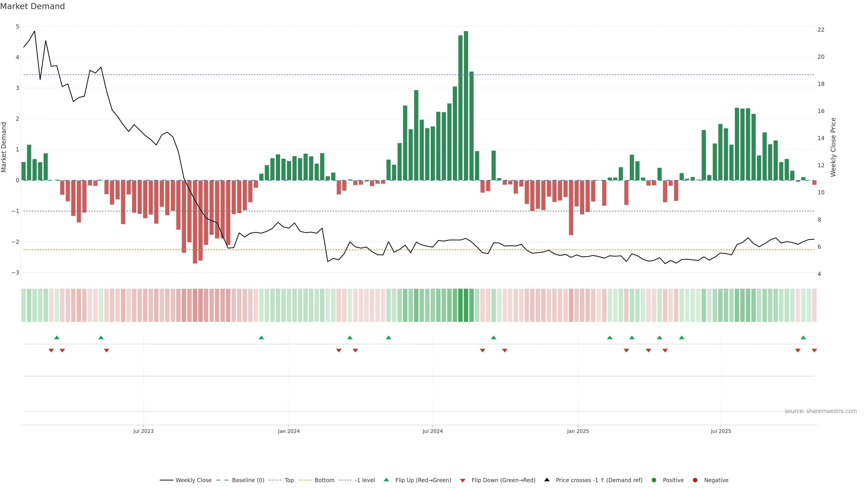Toggle the Top dotted line legend item
This screenshot has width=868, height=488.
(289, 480)
